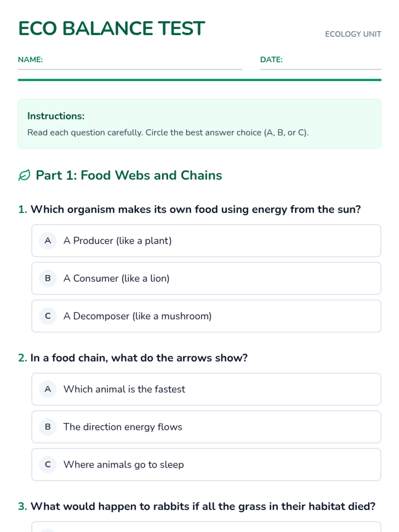
Task: Click the ECOLOGY UNIT label
Action: (x=353, y=34)
